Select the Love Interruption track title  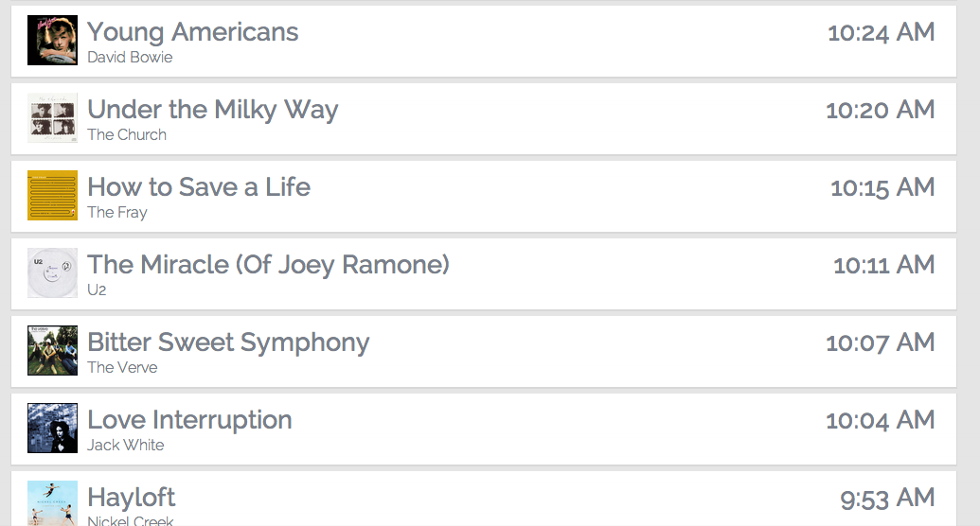pos(189,420)
